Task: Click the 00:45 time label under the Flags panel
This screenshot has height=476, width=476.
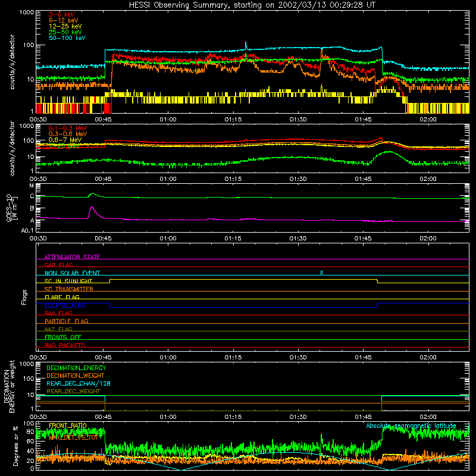Action: (x=103, y=358)
